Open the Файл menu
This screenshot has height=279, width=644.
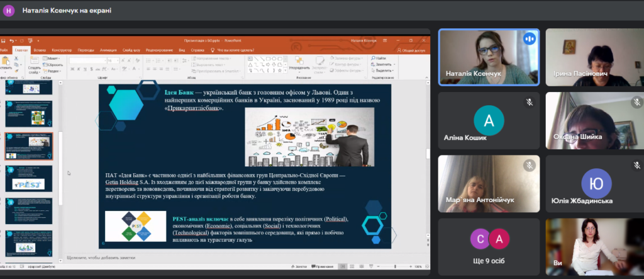[x=4, y=50]
